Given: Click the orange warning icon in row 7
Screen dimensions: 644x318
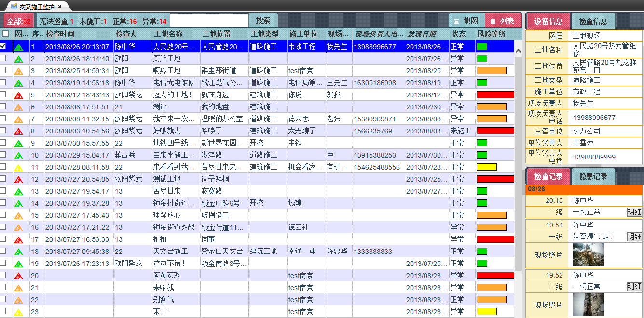Looking at the screenshot, I should (x=19, y=119).
